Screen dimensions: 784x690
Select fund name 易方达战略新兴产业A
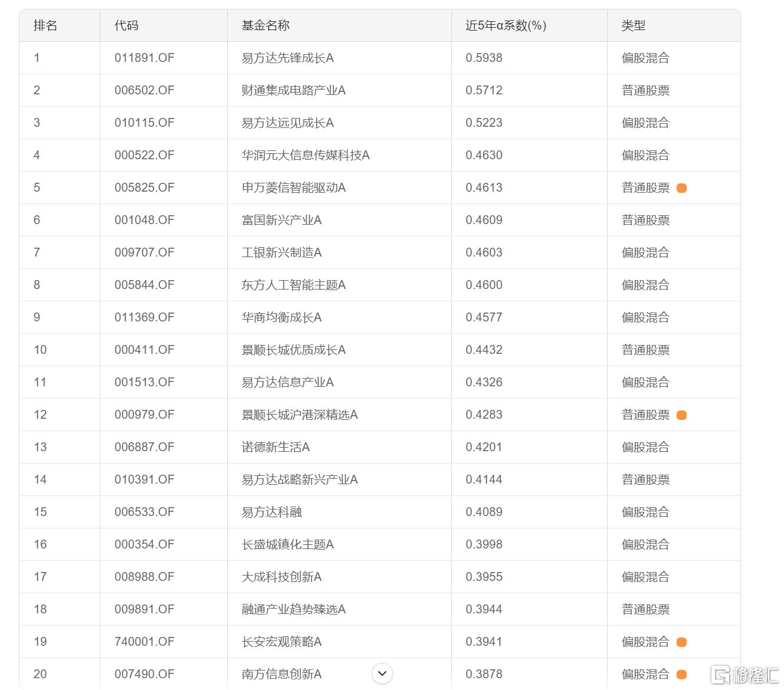[300, 479]
